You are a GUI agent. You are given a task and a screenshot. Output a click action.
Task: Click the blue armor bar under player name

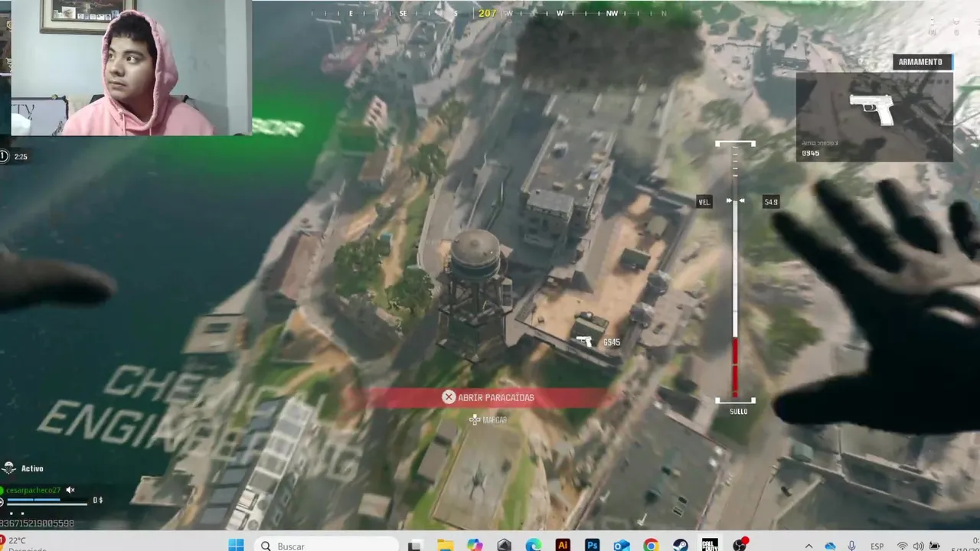(32, 500)
